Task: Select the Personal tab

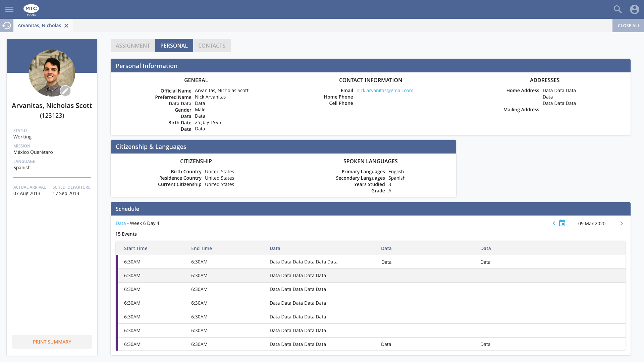Action: click(174, 46)
